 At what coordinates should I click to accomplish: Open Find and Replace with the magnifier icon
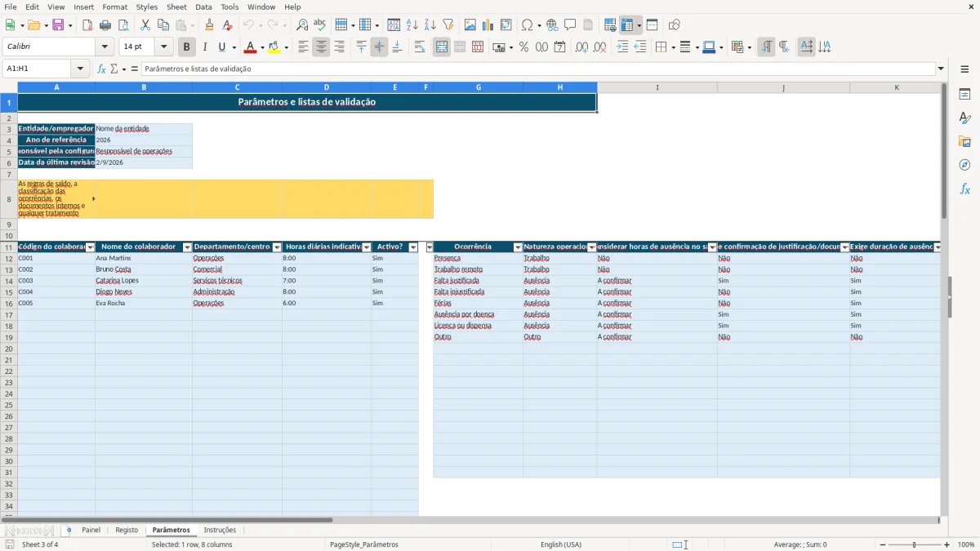tap(302, 25)
